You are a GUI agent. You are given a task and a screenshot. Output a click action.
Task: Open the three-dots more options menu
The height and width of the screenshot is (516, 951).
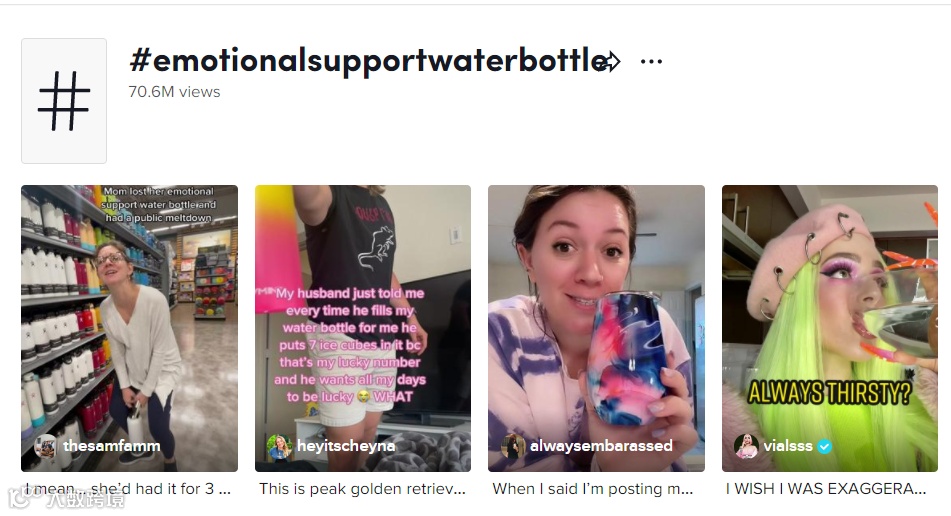click(x=651, y=61)
